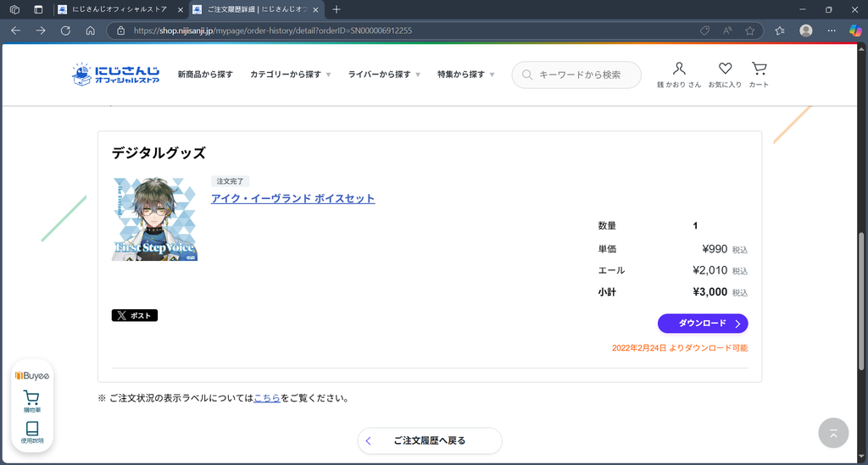Click ご注文履歴へ戻る button
Viewport: 868px width, 465px height.
[x=430, y=440]
